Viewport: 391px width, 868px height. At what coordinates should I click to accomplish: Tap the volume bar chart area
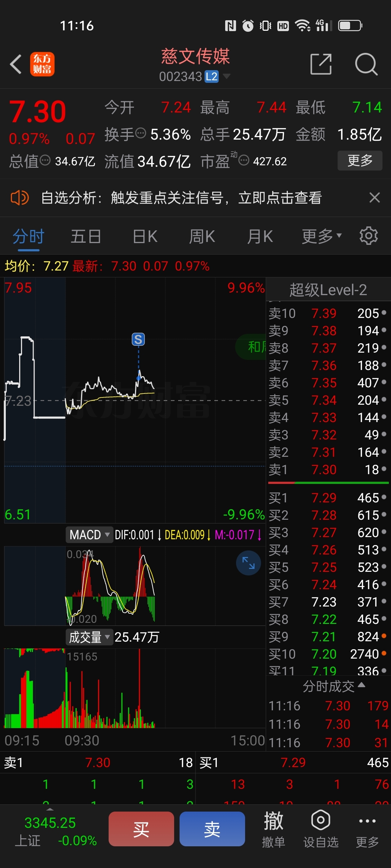click(x=135, y=688)
